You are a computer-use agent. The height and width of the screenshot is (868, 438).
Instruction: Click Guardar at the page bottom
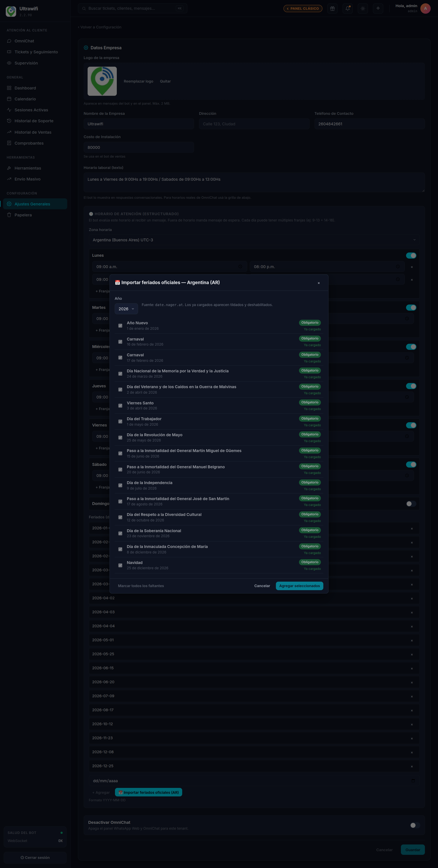(413, 850)
